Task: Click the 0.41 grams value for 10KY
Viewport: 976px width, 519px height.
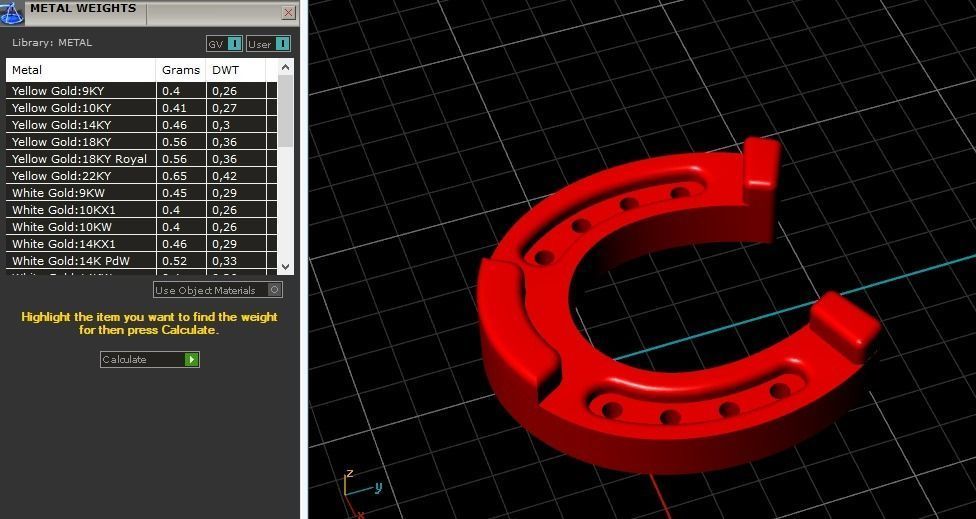Action: (x=174, y=108)
